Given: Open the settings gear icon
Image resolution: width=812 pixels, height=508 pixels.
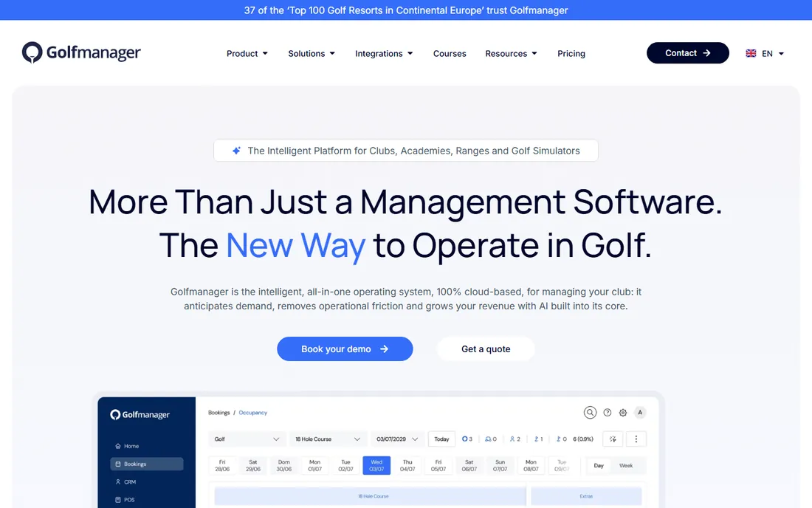Looking at the screenshot, I should [623, 413].
